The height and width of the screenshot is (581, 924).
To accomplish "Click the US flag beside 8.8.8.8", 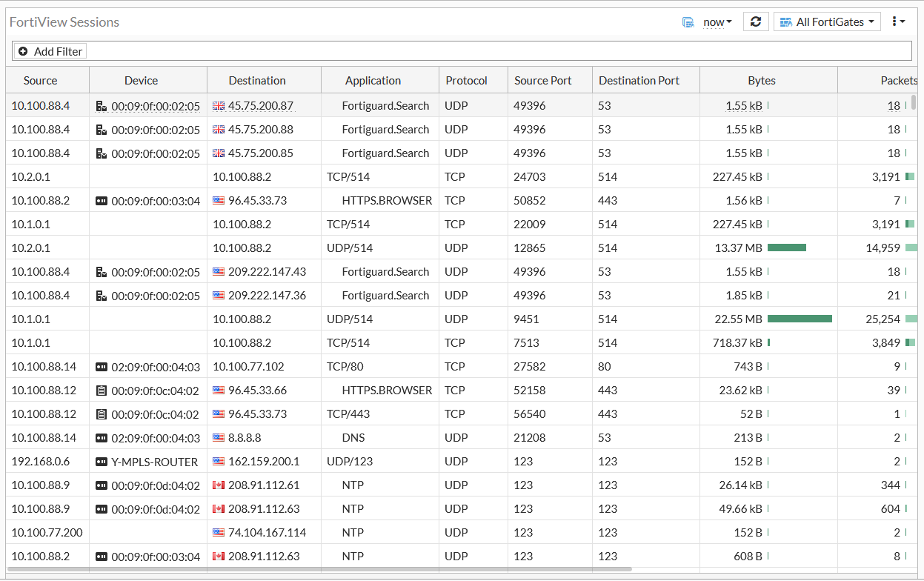I will click(x=218, y=437).
